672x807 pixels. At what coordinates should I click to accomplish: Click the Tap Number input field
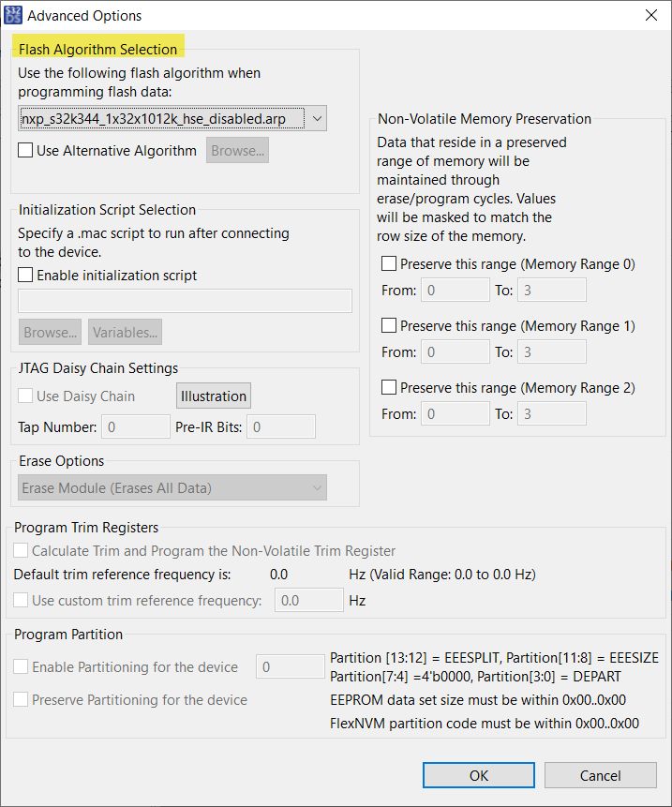135,426
